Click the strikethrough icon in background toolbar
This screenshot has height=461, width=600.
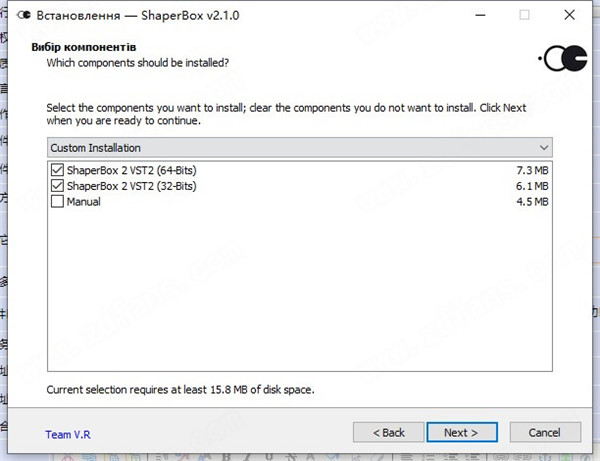coord(292,457)
